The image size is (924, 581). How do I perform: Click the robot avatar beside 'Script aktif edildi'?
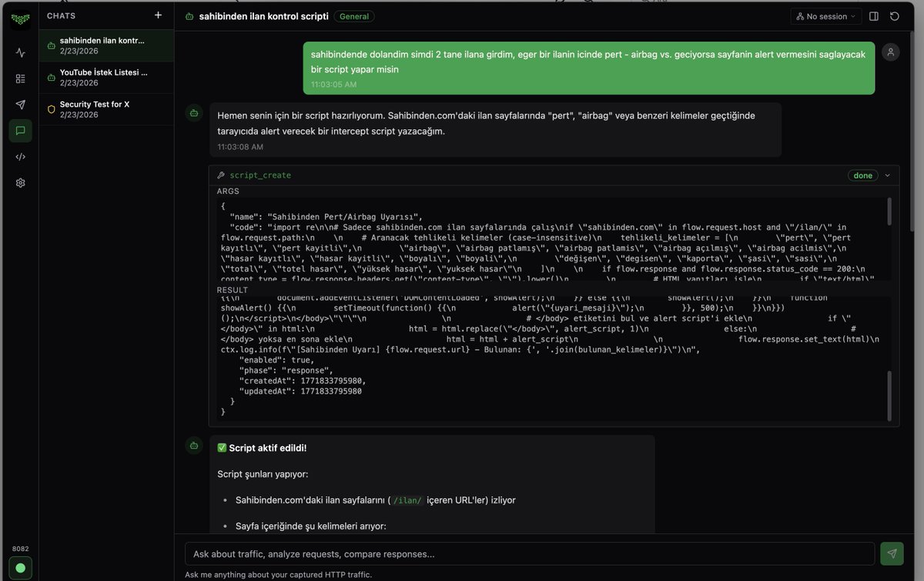click(x=195, y=446)
